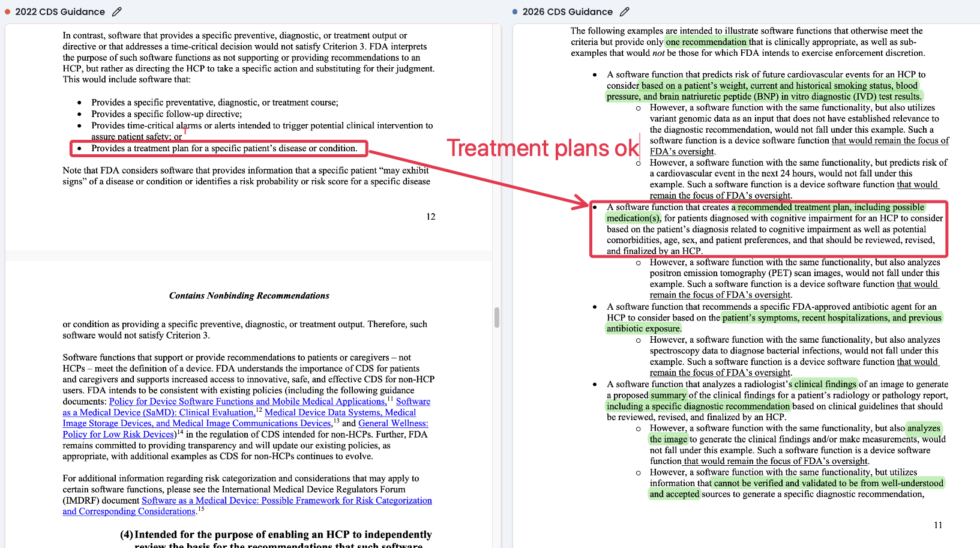Click the highlighted "cannot be verified and validated" text
This screenshot has width=980, height=548.
[828, 483]
